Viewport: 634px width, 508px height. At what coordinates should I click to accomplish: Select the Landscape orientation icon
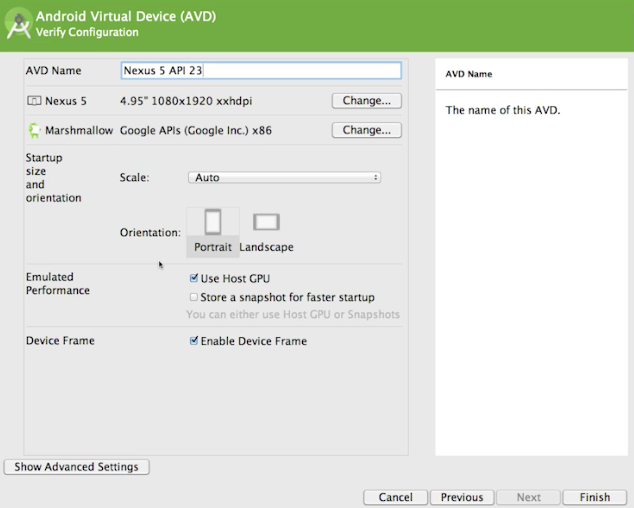pyautogui.click(x=266, y=222)
